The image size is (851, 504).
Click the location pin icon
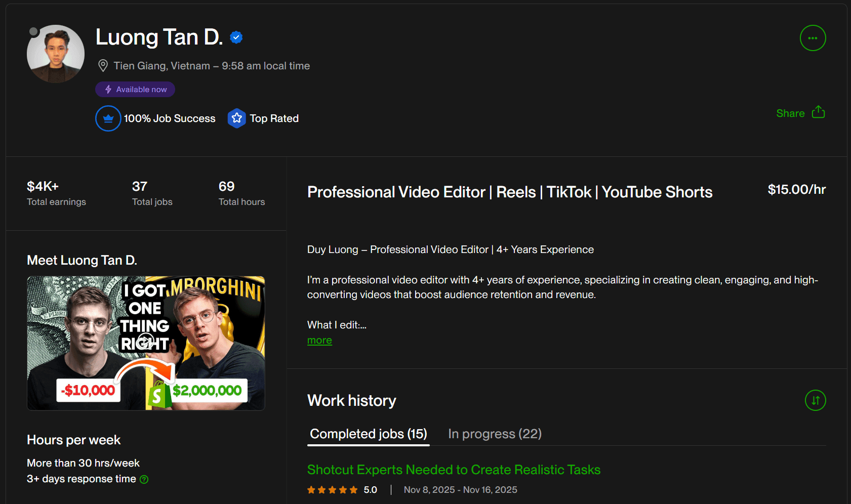(x=103, y=66)
